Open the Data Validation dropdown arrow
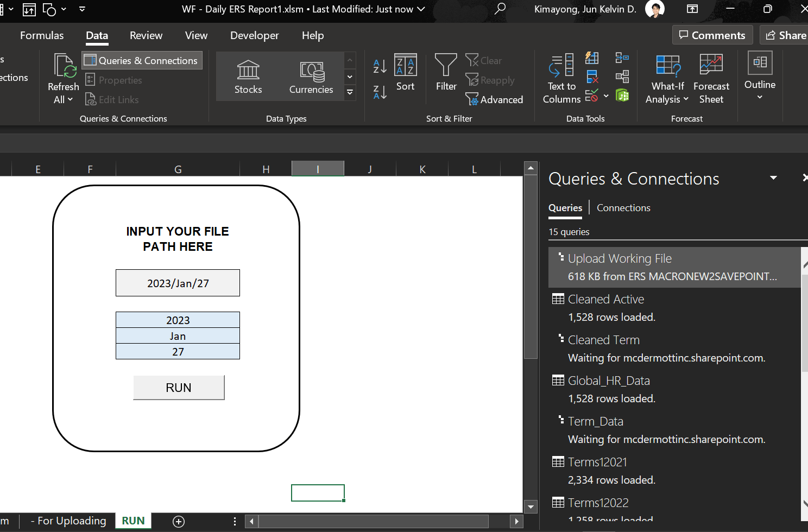The height and width of the screenshot is (532, 808). [606, 96]
